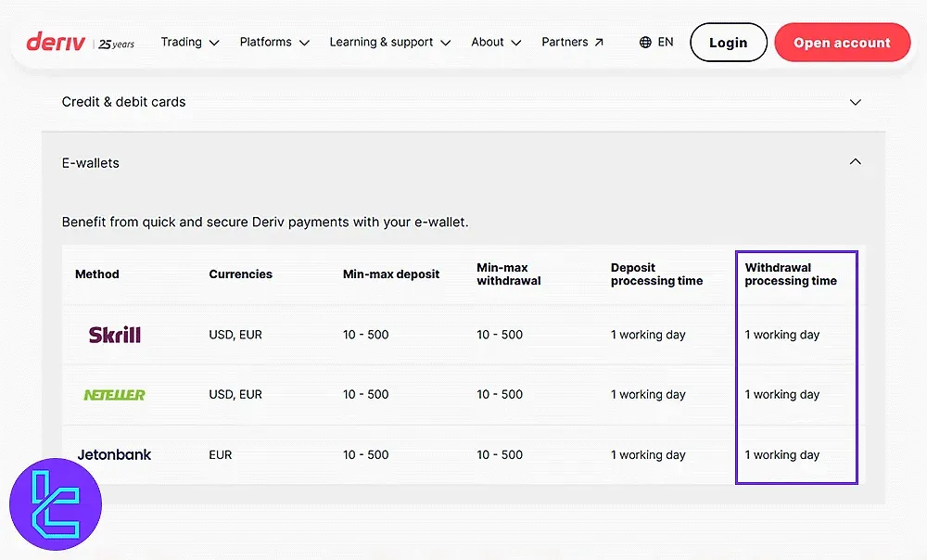Click the Login button

(x=729, y=42)
